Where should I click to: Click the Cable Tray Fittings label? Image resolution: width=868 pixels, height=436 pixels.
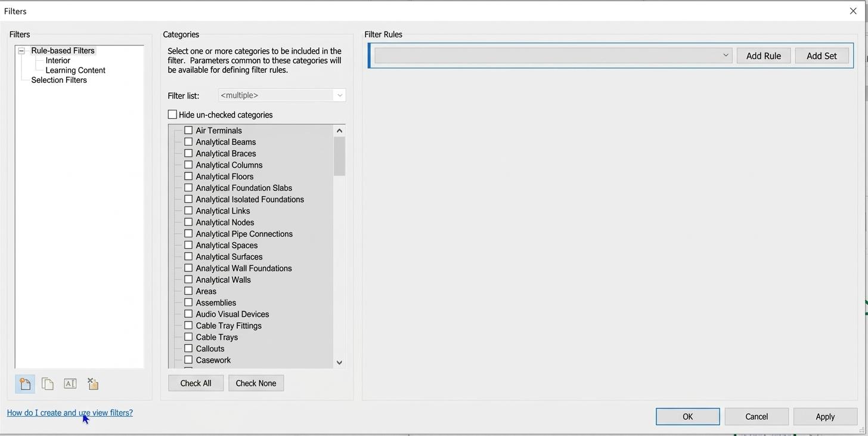[229, 326]
